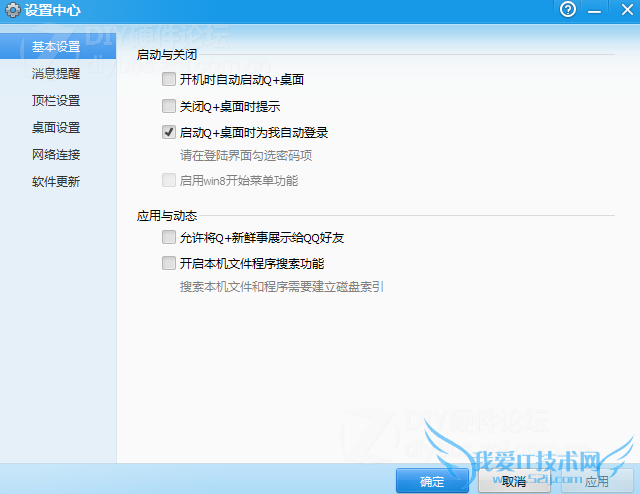Click the settings gear icon in title bar

pos(12,10)
